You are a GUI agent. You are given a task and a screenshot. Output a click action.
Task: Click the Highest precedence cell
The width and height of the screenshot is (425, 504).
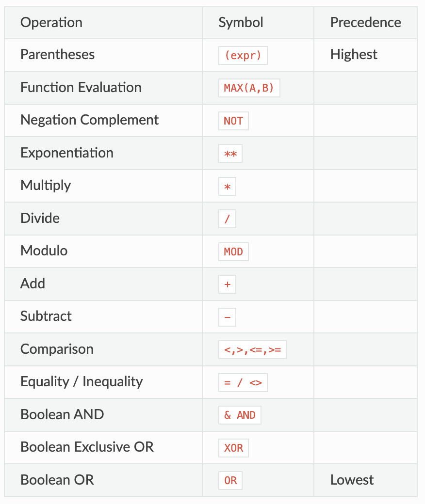354,54
